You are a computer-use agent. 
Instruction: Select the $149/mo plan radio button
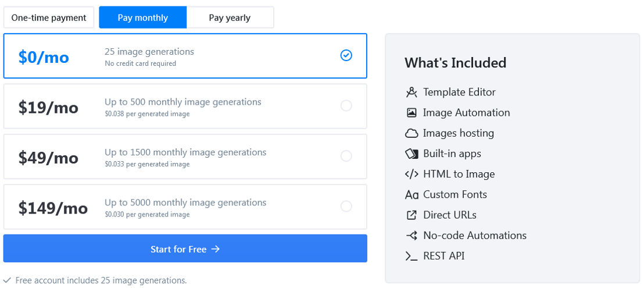point(346,206)
